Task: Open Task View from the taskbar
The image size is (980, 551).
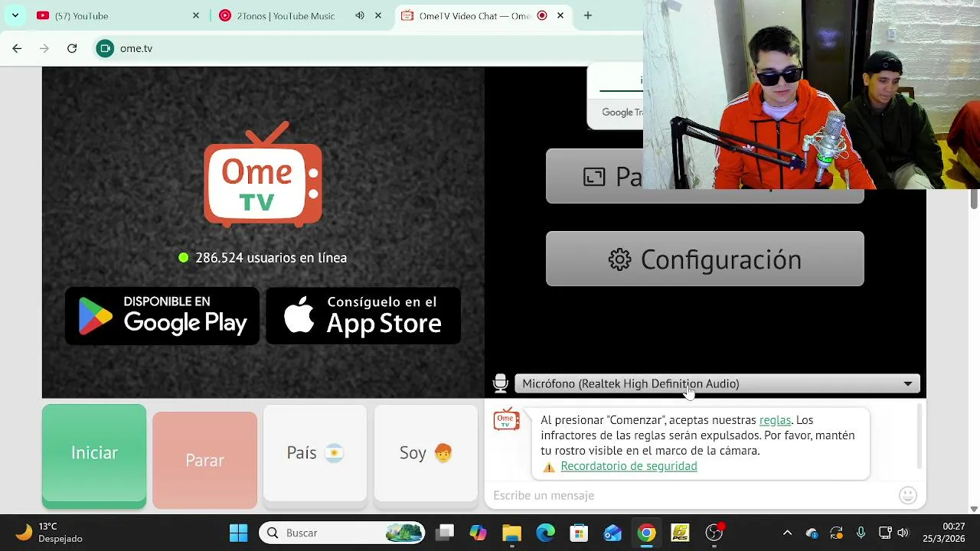Action: [445, 533]
